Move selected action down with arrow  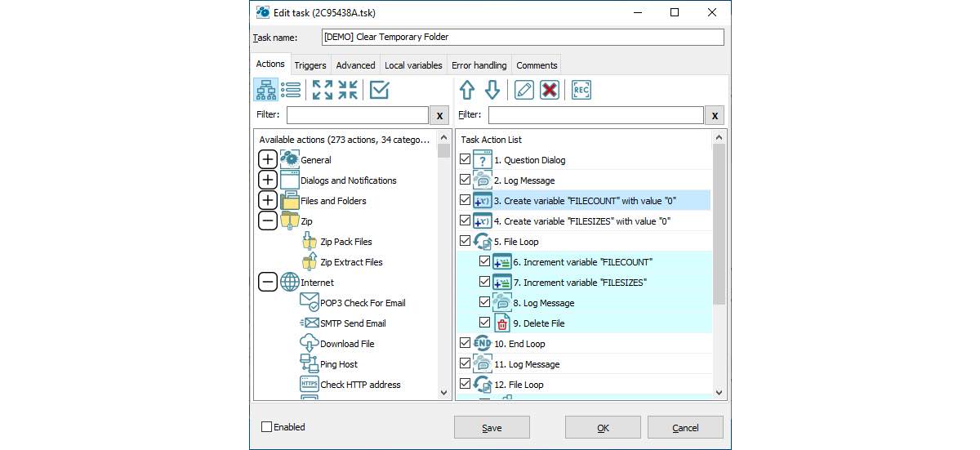(492, 90)
